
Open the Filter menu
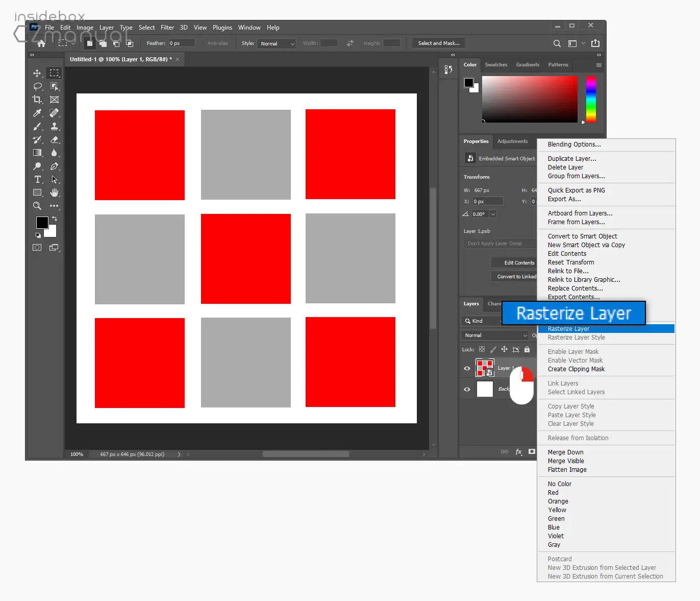[x=167, y=28]
